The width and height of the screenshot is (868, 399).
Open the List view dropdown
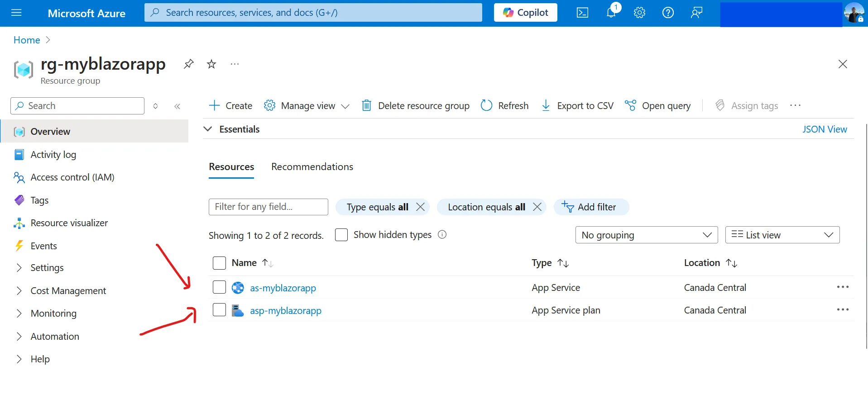(x=782, y=235)
